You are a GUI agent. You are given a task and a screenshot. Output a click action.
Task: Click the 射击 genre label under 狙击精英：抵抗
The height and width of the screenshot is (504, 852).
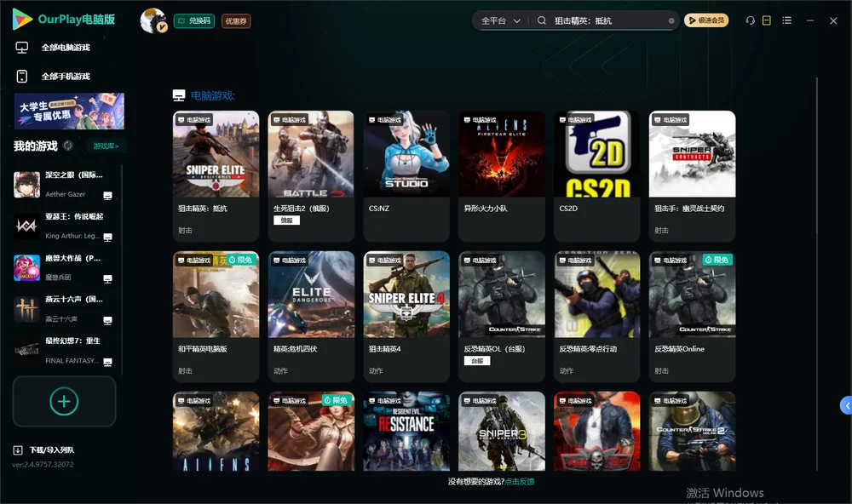click(185, 231)
